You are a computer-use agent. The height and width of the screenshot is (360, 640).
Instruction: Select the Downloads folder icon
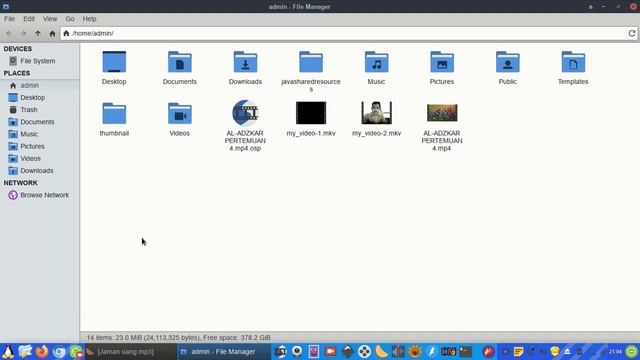pos(245,62)
